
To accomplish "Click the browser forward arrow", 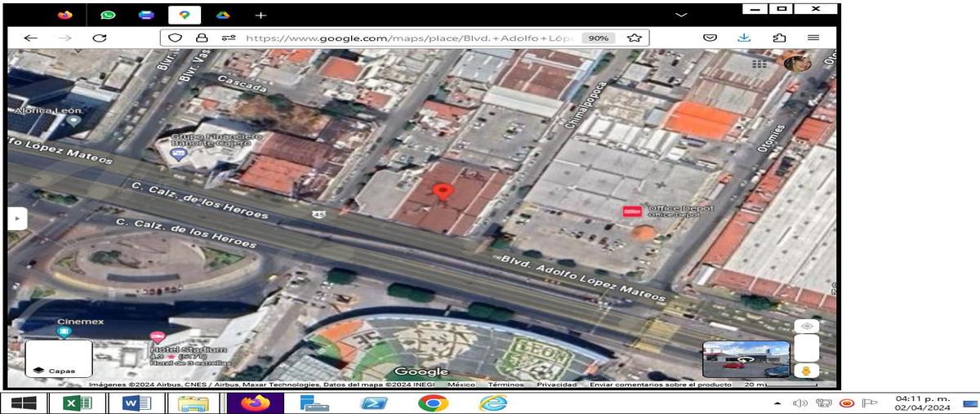I will 65,38.
